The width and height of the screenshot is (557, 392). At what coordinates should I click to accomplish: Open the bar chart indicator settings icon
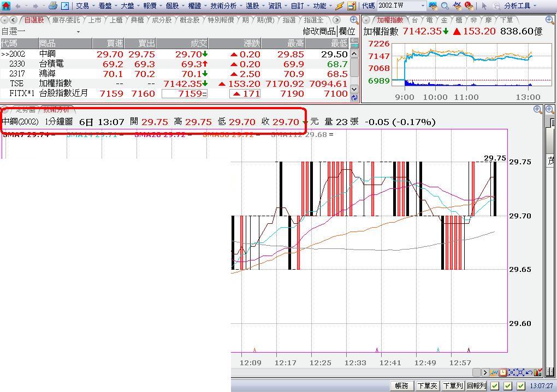click(x=538, y=372)
